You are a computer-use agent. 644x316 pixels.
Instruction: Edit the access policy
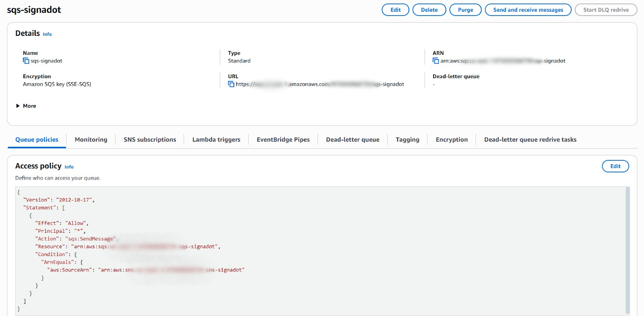[x=615, y=166]
